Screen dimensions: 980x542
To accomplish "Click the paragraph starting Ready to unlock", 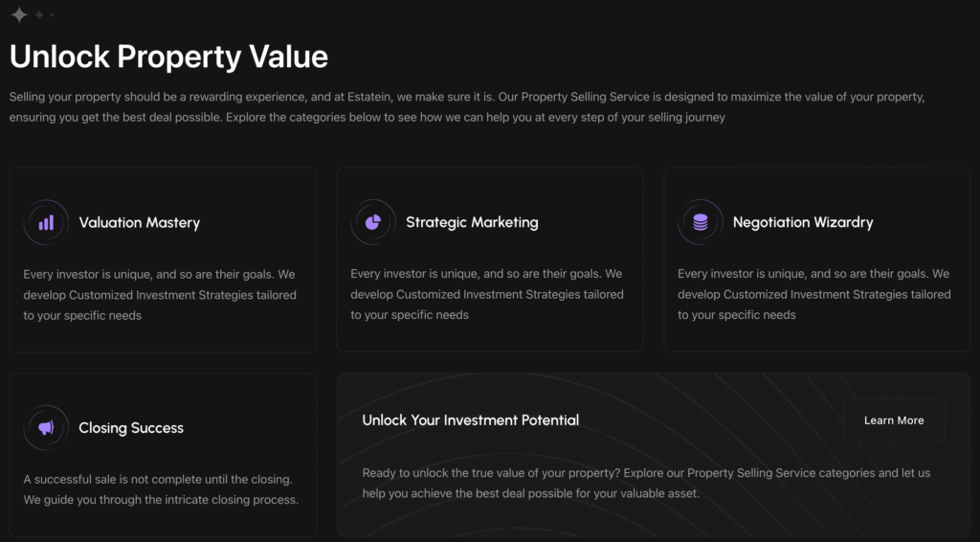I will pos(646,484).
